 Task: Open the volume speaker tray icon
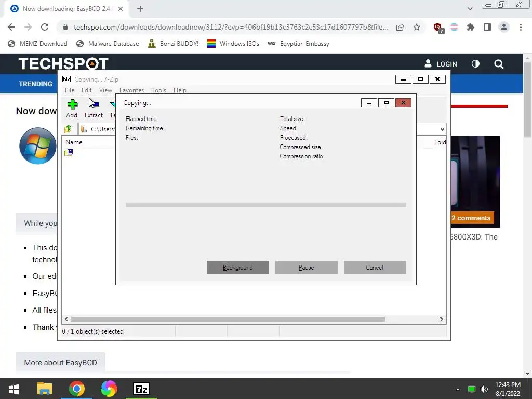click(484, 389)
